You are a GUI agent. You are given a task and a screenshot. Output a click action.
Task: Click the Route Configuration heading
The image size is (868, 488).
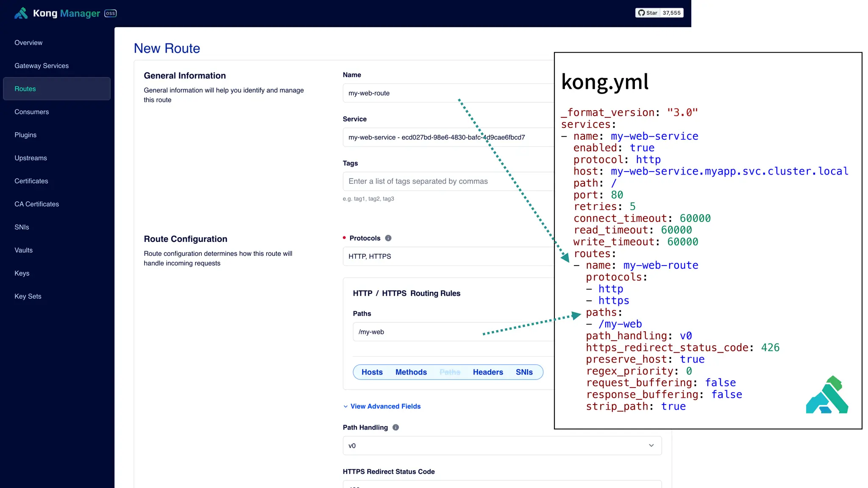pyautogui.click(x=186, y=239)
